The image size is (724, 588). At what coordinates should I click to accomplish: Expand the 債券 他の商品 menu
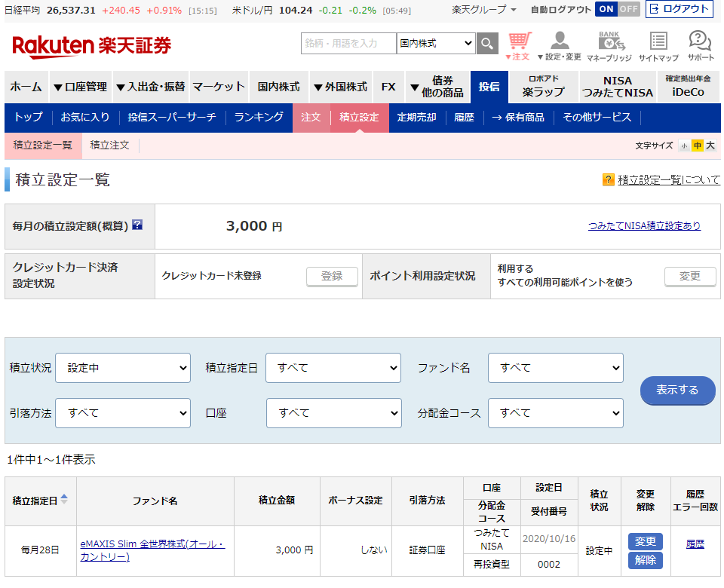(437, 87)
